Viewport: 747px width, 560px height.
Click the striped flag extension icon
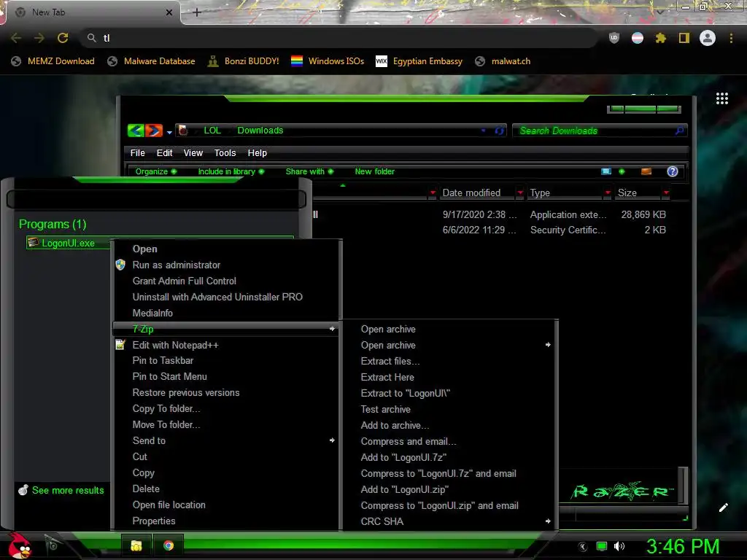pos(638,38)
